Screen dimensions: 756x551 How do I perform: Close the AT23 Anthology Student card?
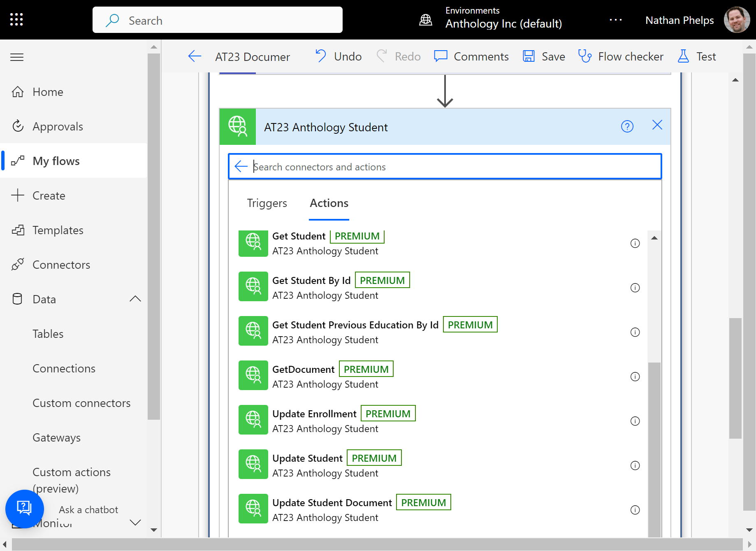click(657, 125)
